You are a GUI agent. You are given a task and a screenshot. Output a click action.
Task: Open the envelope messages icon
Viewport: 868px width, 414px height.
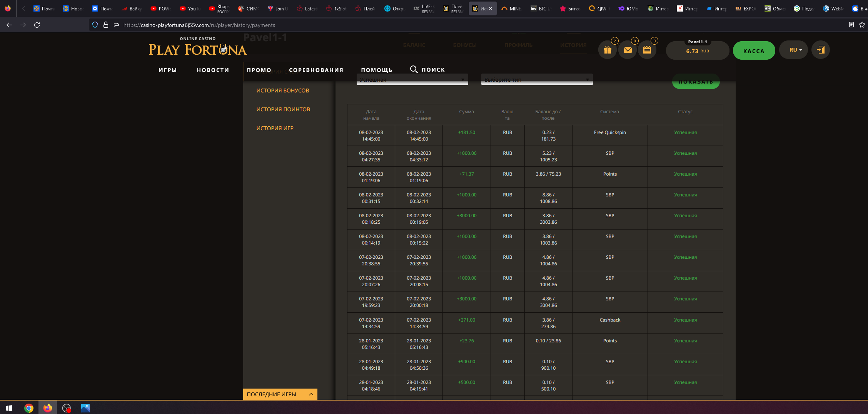click(x=628, y=50)
